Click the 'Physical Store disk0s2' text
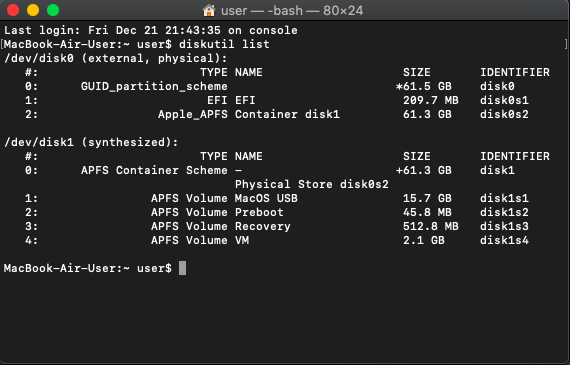 pos(312,184)
